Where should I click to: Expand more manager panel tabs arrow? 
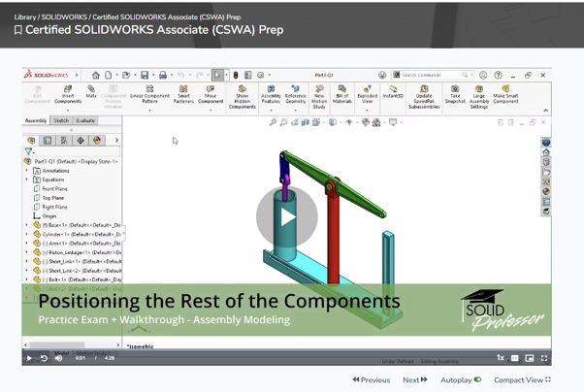[x=116, y=140]
